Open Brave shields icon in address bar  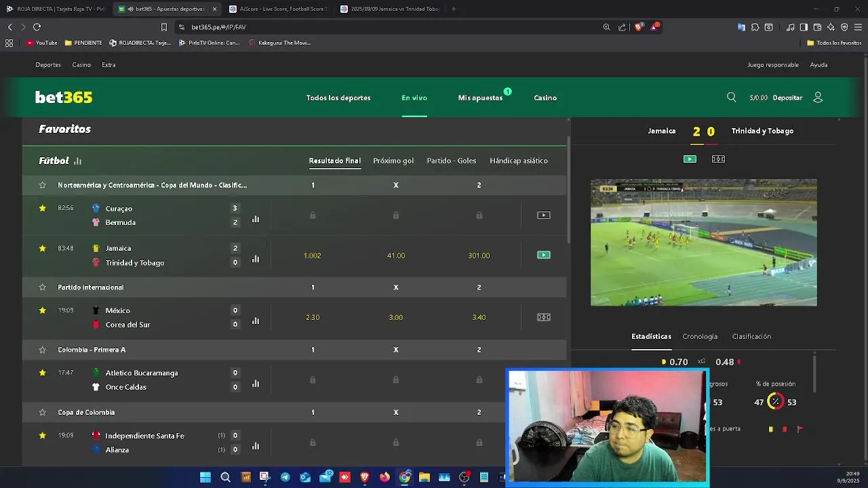click(639, 27)
